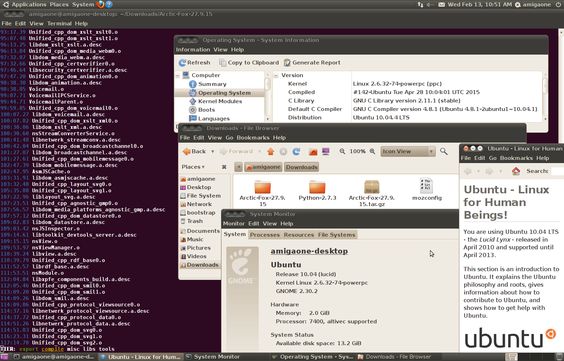The image size is (564, 361).
Task: Open the Terminal menu in terminal window
Action: point(59,24)
